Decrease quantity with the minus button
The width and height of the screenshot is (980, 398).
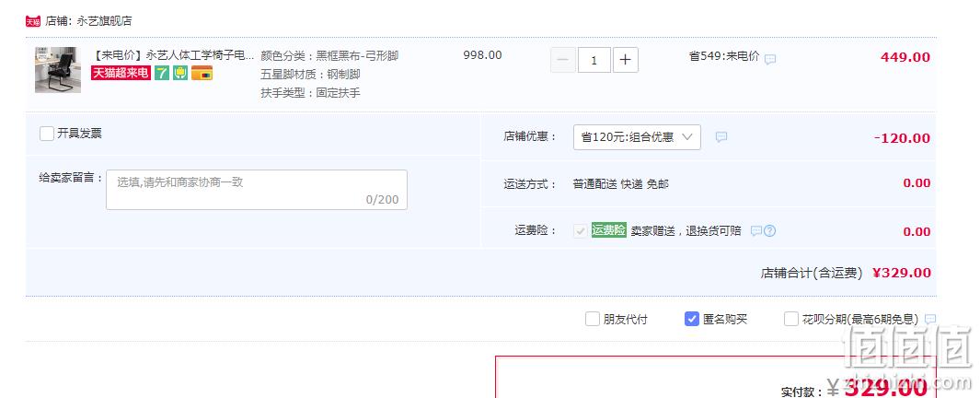[562, 60]
